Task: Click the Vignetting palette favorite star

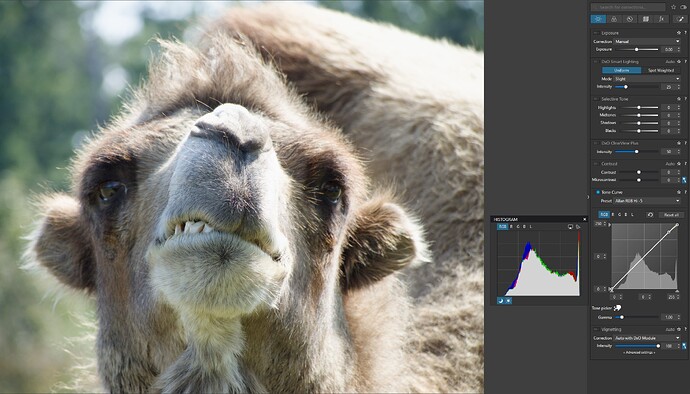Action: 679,329
